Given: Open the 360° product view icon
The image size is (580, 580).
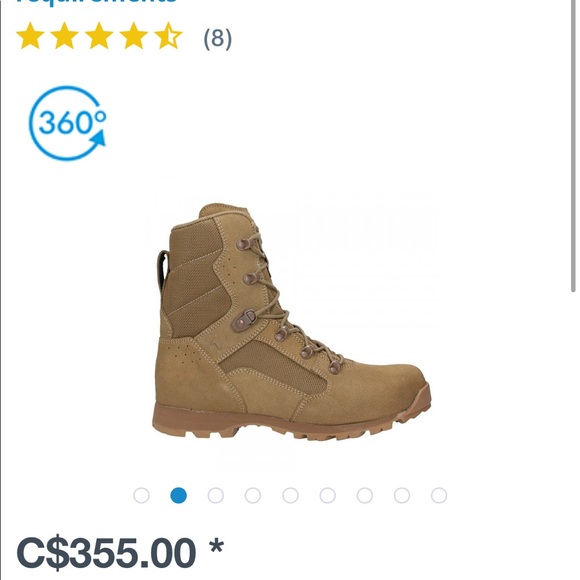Looking at the screenshot, I should [67, 123].
